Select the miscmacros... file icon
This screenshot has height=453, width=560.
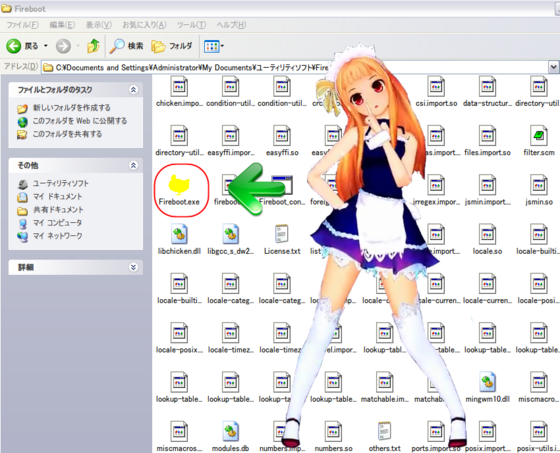click(x=179, y=432)
